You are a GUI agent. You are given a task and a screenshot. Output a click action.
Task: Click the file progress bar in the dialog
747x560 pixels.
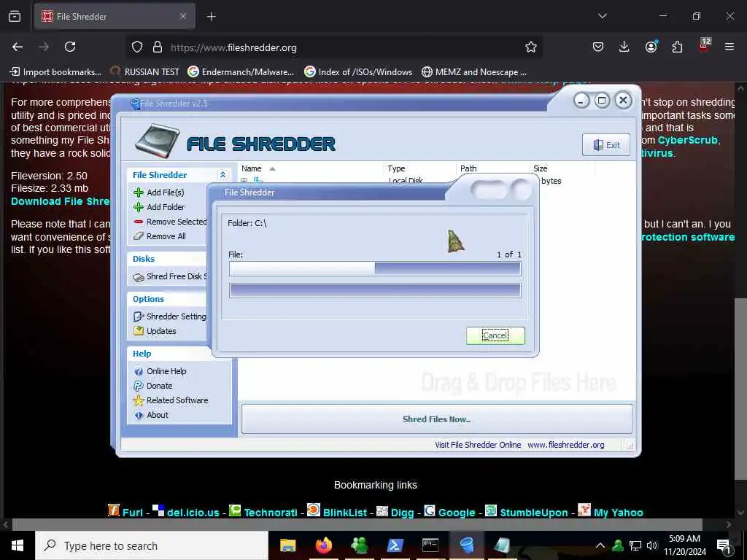[375, 268]
